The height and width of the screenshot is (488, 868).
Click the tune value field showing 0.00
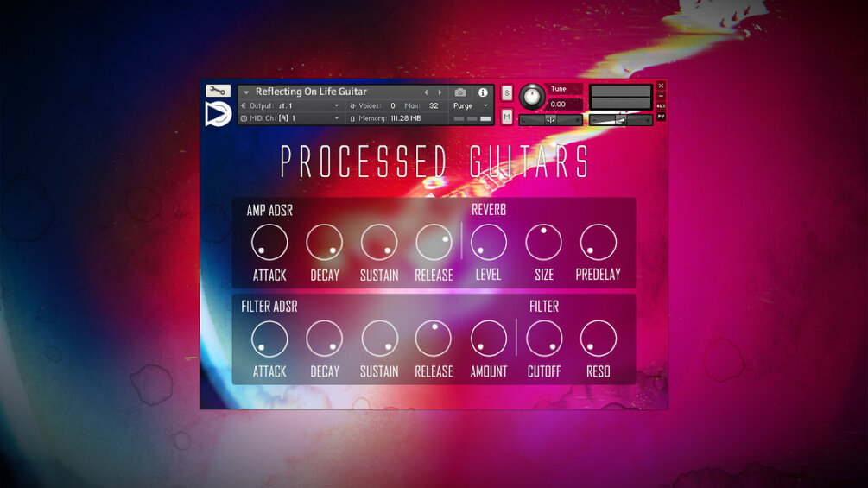point(564,104)
